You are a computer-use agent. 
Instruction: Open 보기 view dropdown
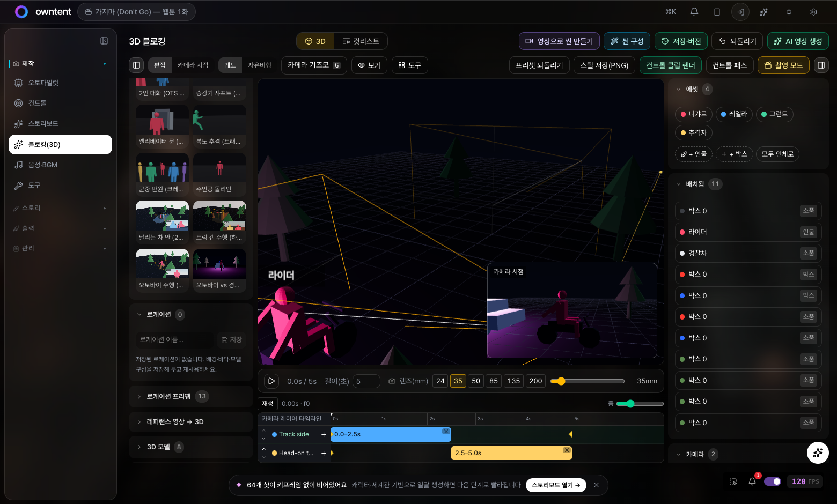click(369, 65)
